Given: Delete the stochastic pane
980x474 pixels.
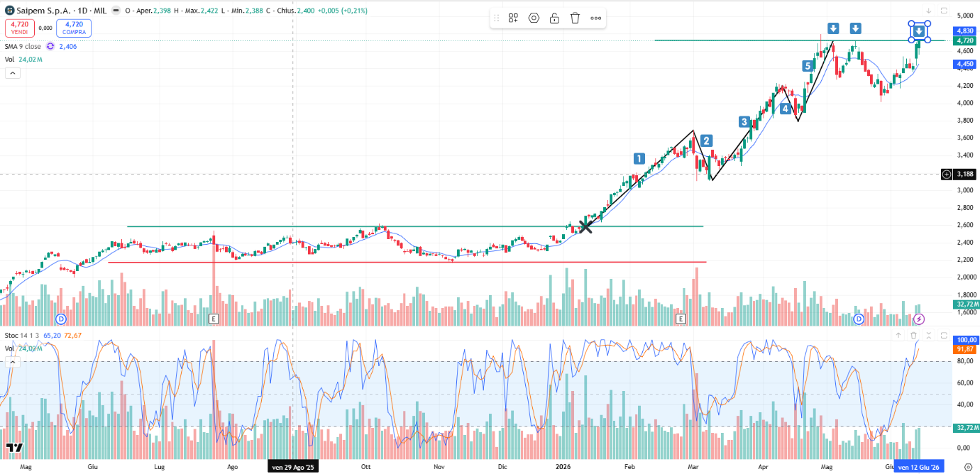Looking at the screenshot, I should click(913, 335).
